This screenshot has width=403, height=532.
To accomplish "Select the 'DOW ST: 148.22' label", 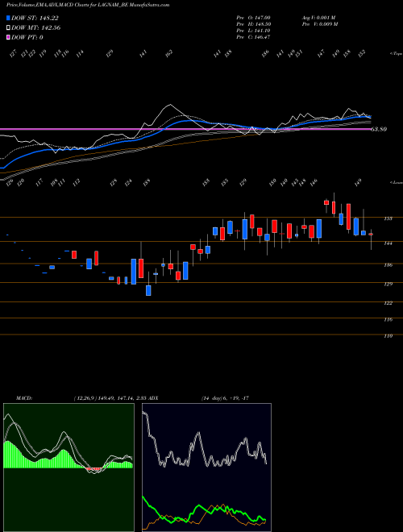I will 35,18.
